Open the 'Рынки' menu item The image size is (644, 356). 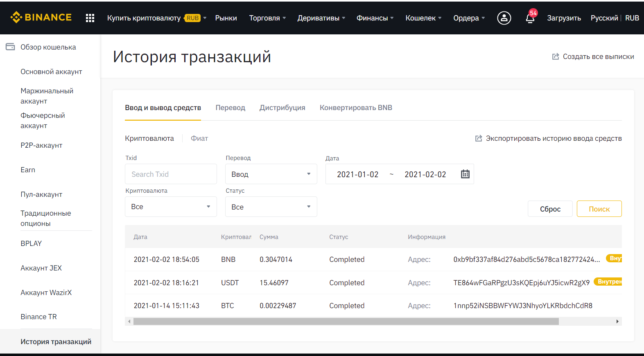(226, 18)
